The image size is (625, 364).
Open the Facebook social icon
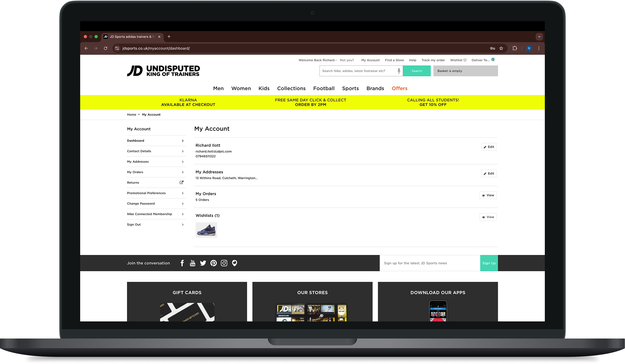click(182, 263)
